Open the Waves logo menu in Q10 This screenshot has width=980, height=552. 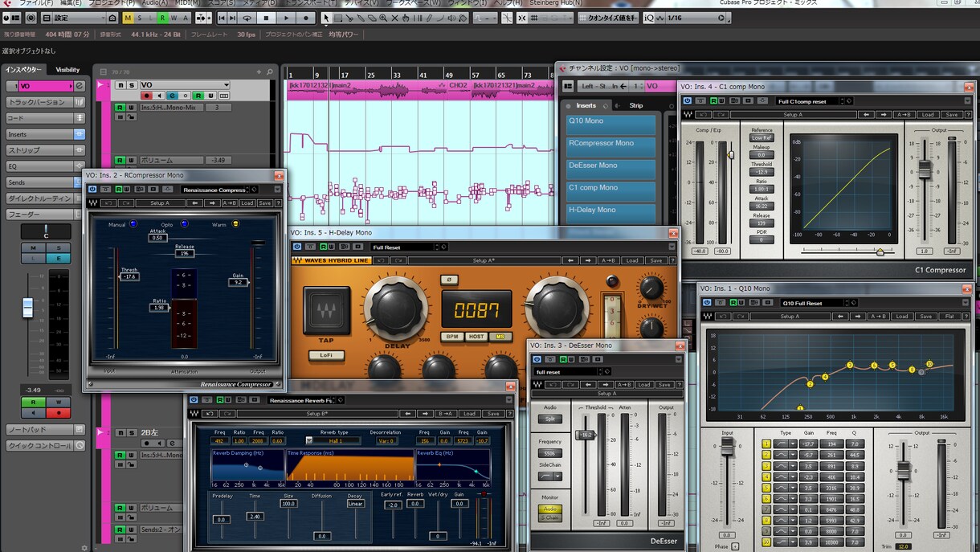pos(708,317)
